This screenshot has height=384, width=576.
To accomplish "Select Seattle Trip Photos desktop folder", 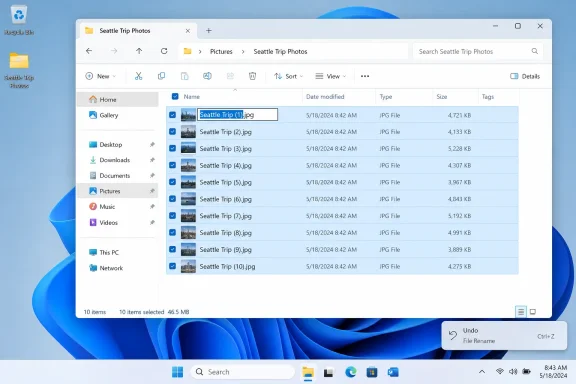I will tap(19, 70).
